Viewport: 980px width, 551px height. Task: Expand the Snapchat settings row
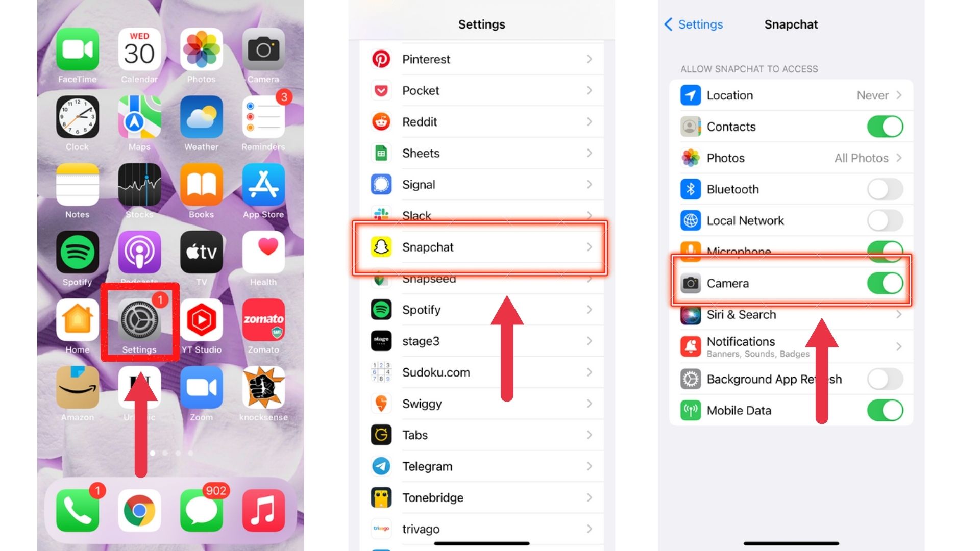click(481, 247)
